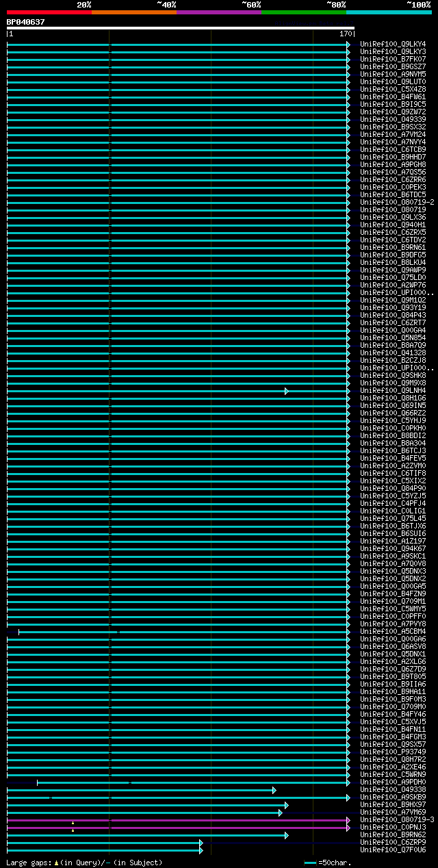
Task: Select label UniRef100_A9SKB9
Action: coord(393,797)
